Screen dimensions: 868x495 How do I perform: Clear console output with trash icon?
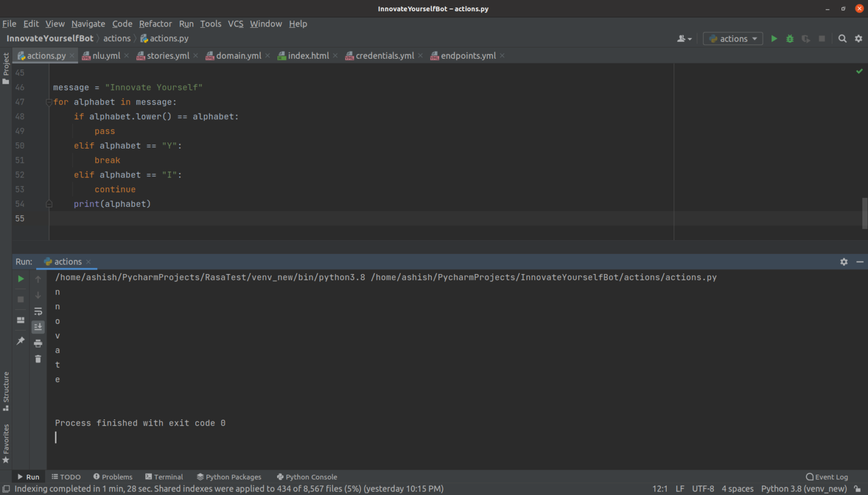click(x=38, y=359)
